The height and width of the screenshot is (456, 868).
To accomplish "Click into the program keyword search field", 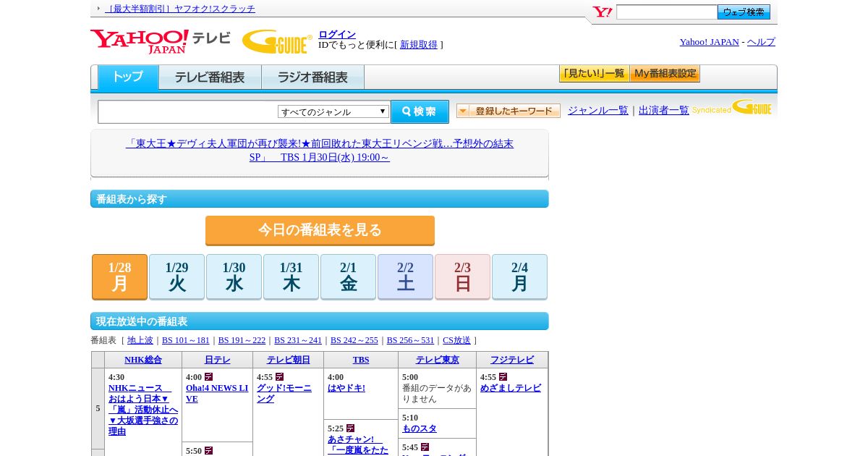I will [188, 112].
